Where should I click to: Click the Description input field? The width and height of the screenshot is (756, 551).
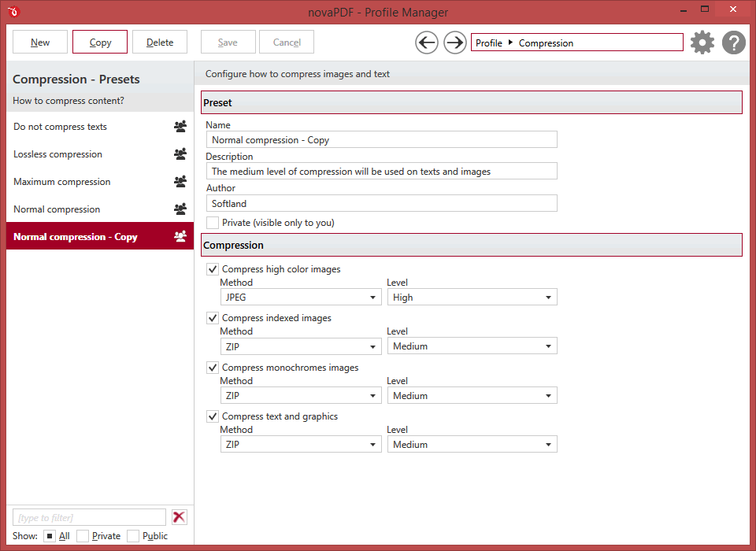[381, 171]
